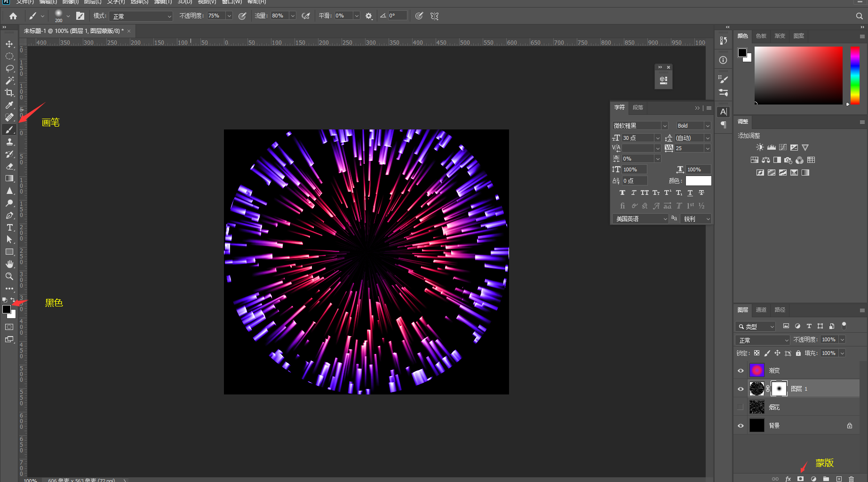Viewport: 868px width, 482px height.
Task: Select the Brush tool in toolbar
Action: click(x=9, y=129)
